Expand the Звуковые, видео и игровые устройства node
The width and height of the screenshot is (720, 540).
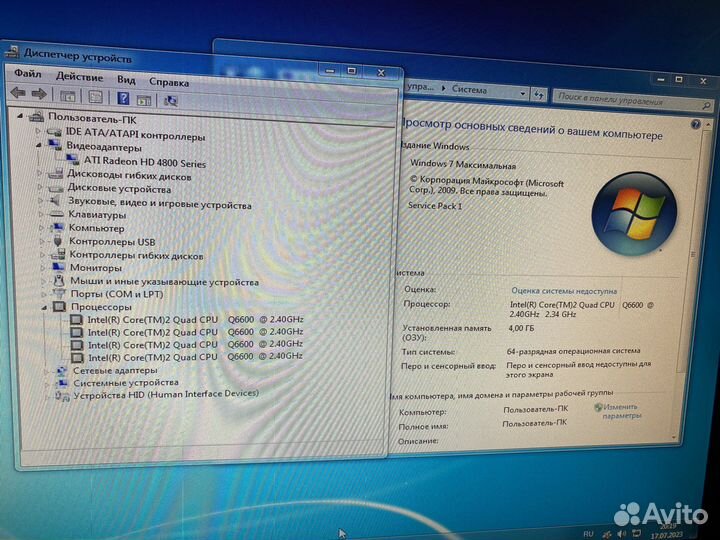40,201
